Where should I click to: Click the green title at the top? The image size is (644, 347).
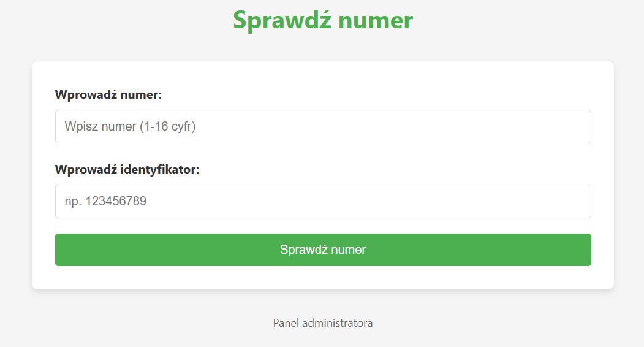(x=323, y=20)
